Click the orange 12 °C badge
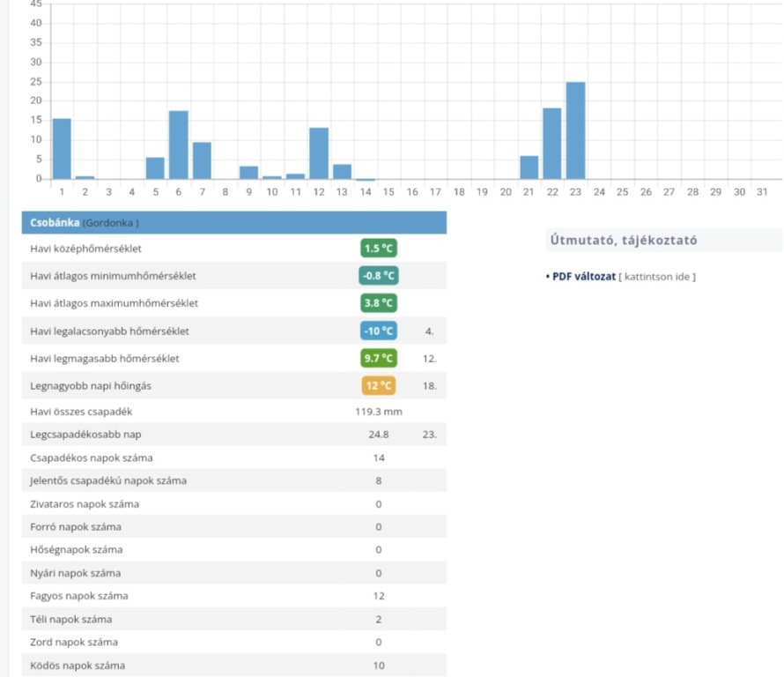This screenshot has height=677, width=784. pos(379,386)
